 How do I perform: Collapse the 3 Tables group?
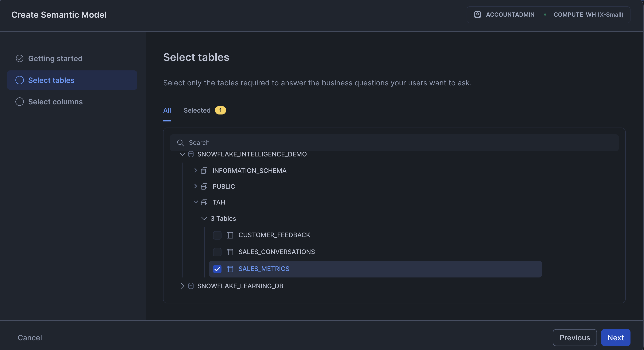[x=204, y=219]
